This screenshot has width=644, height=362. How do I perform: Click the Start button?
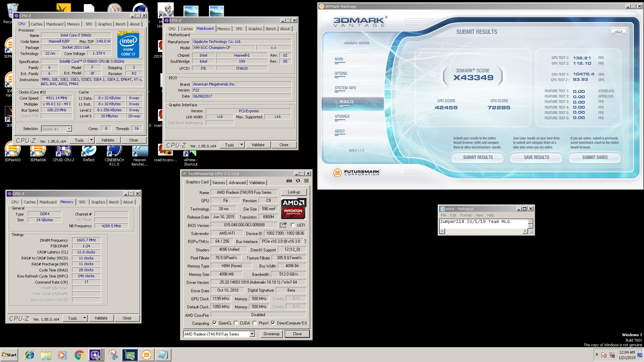pos(9,355)
